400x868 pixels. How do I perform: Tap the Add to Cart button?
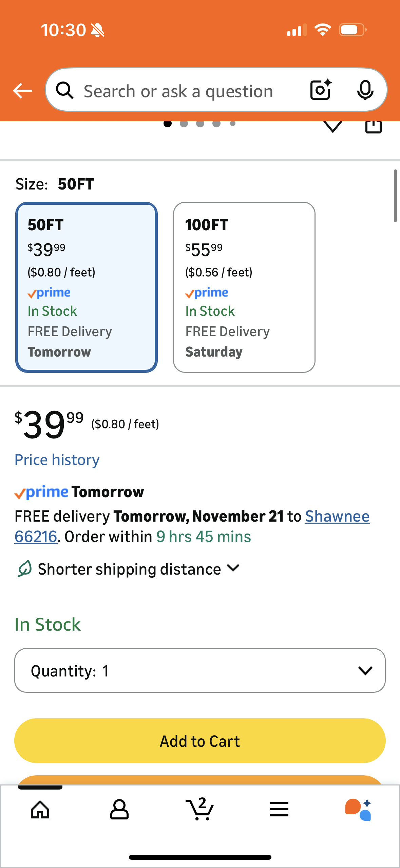(200, 741)
